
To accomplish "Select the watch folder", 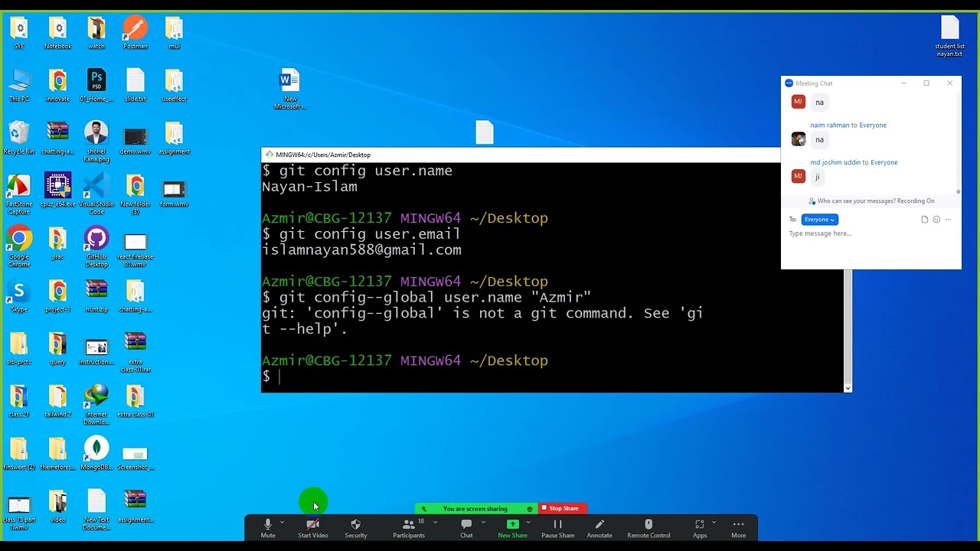I will [x=96, y=33].
